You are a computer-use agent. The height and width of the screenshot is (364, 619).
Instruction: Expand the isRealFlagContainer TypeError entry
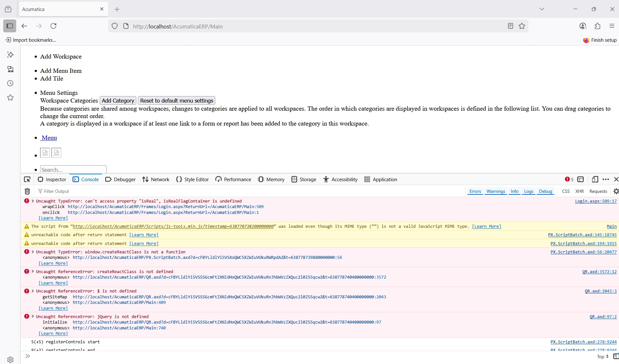(33, 201)
